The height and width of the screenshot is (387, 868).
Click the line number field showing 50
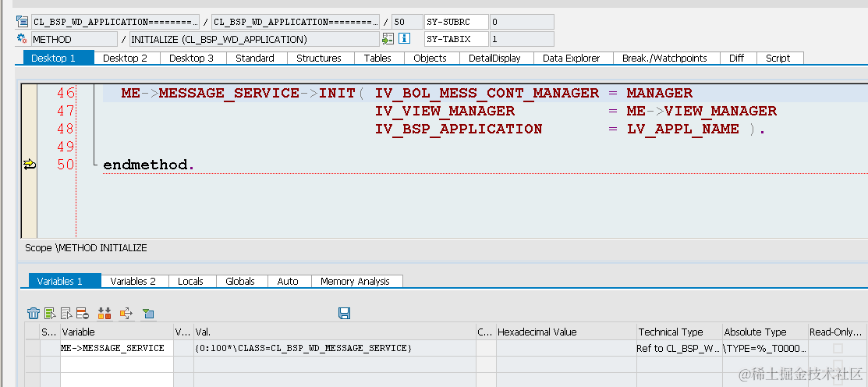click(x=407, y=22)
